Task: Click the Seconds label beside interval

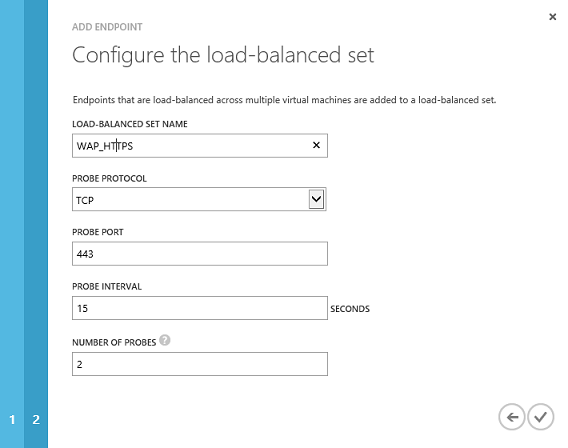Action: point(350,309)
